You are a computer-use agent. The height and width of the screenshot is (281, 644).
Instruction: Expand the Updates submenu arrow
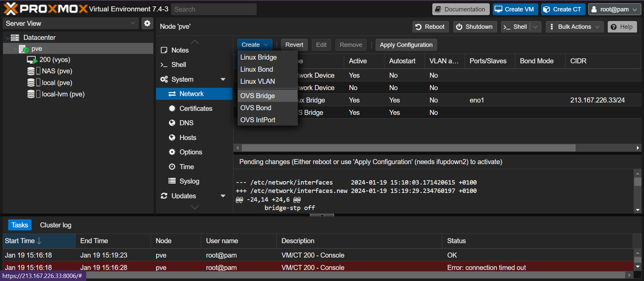click(223, 196)
